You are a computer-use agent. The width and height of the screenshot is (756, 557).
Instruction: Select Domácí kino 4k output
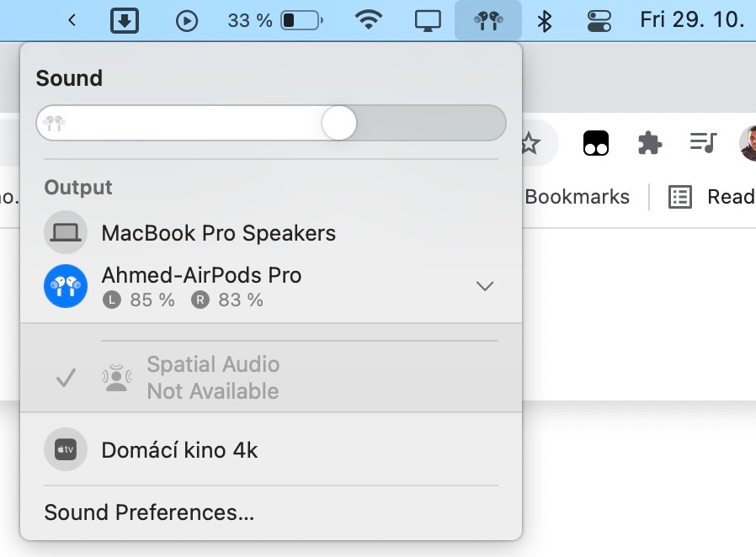click(x=271, y=449)
